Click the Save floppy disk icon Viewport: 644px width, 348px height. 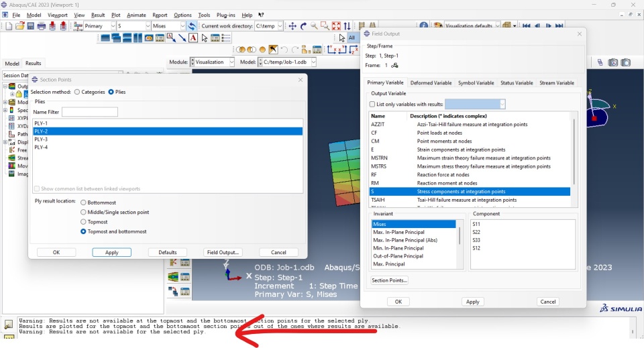[31, 26]
